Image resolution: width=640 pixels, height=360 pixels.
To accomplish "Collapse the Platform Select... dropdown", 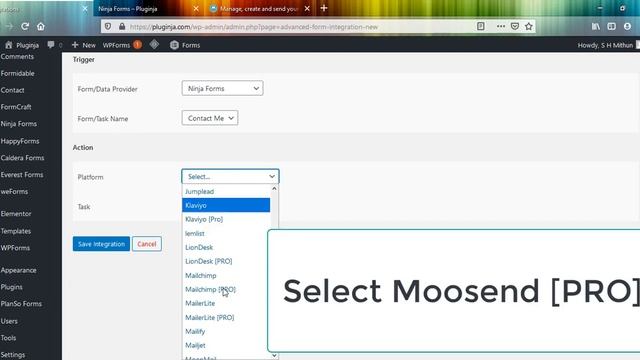I will (x=230, y=176).
